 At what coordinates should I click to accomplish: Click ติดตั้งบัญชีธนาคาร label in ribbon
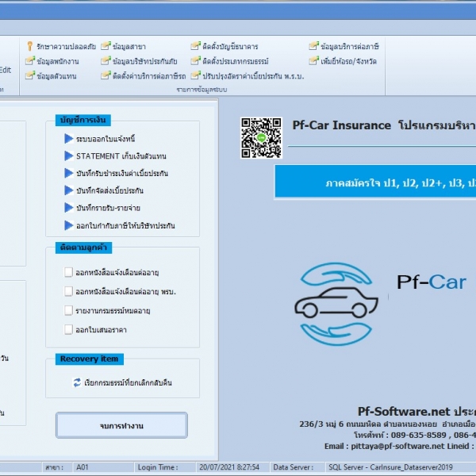tap(230, 47)
